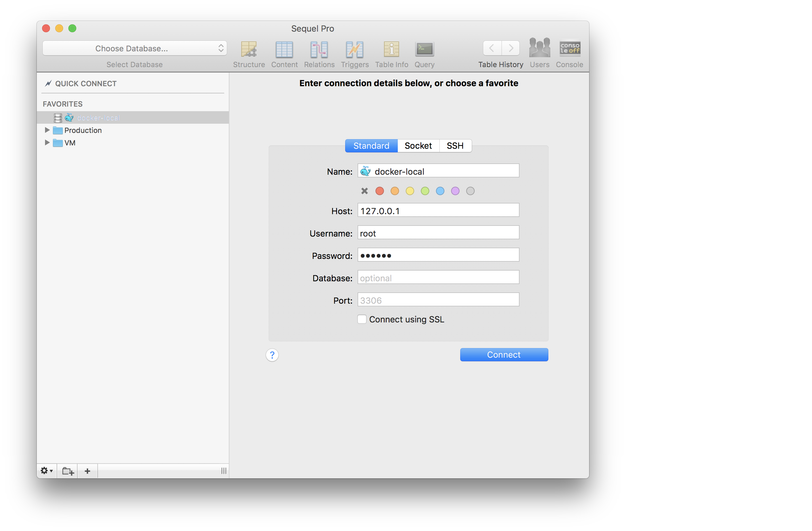The width and height of the screenshot is (812, 531).
Task: Enable Connect using SSL checkbox
Action: [x=362, y=319]
